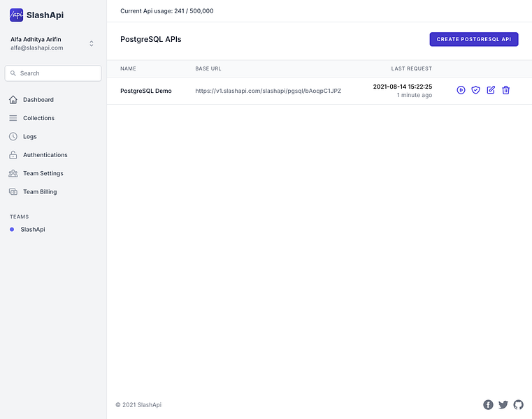Expand the user account switcher chevrons
The height and width of the screenshot is (419, 532).
tap(92, 43)
